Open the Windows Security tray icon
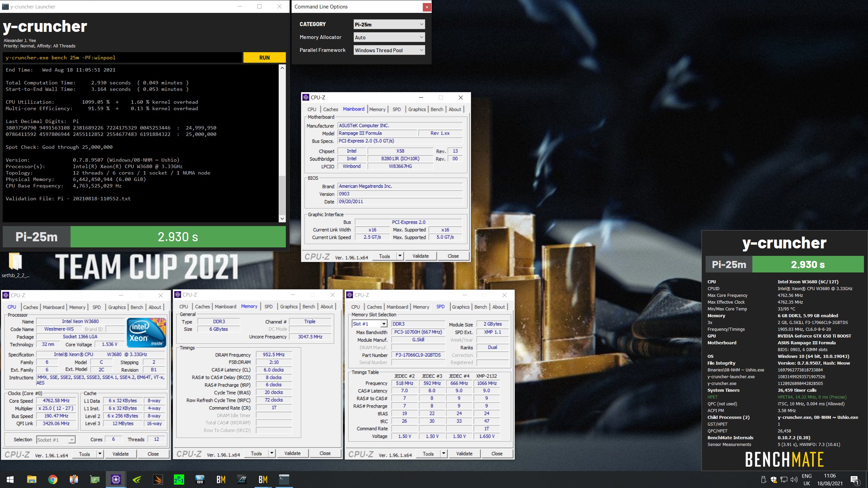 [773, 480]
